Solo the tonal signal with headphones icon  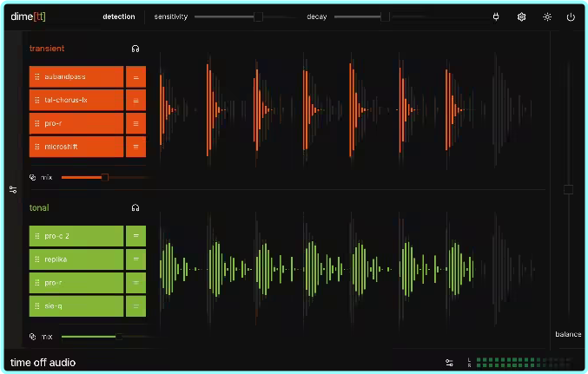pos(135,208)
